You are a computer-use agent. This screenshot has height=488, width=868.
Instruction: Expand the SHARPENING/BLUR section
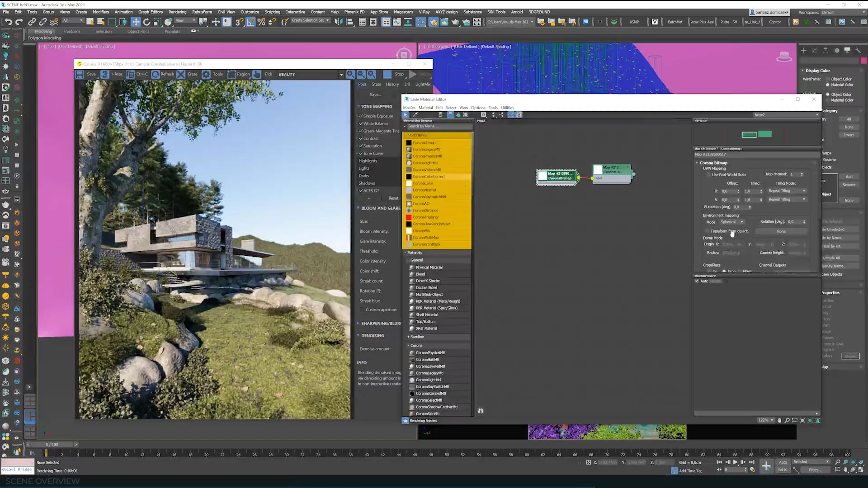coord(359,324)
